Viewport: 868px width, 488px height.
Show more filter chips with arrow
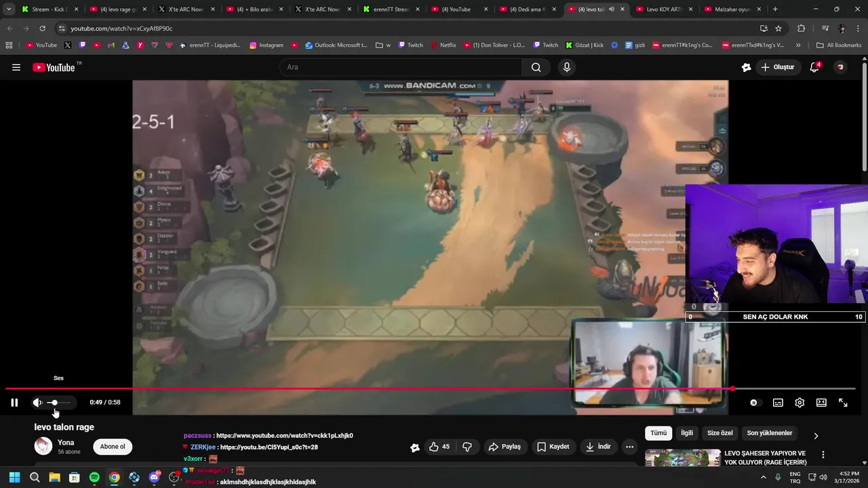coord(816,436)
